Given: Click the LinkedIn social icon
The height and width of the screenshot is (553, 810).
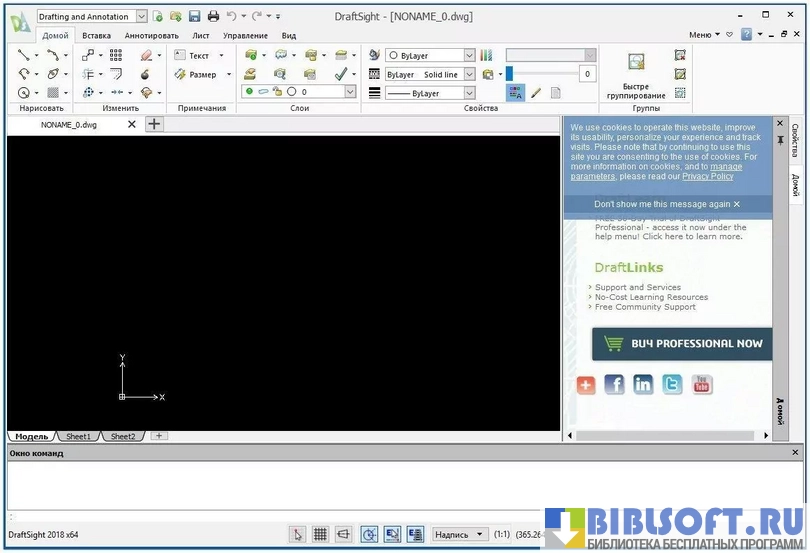Looking at the screenshot, I should point(643,385).
